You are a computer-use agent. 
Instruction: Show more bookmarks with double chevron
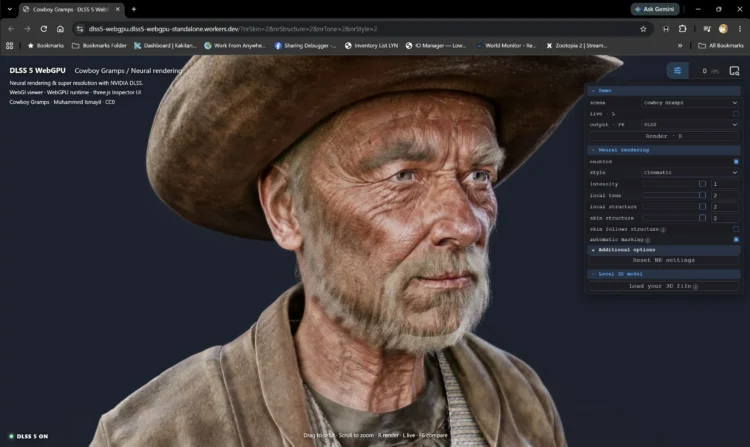coord(680,45)
